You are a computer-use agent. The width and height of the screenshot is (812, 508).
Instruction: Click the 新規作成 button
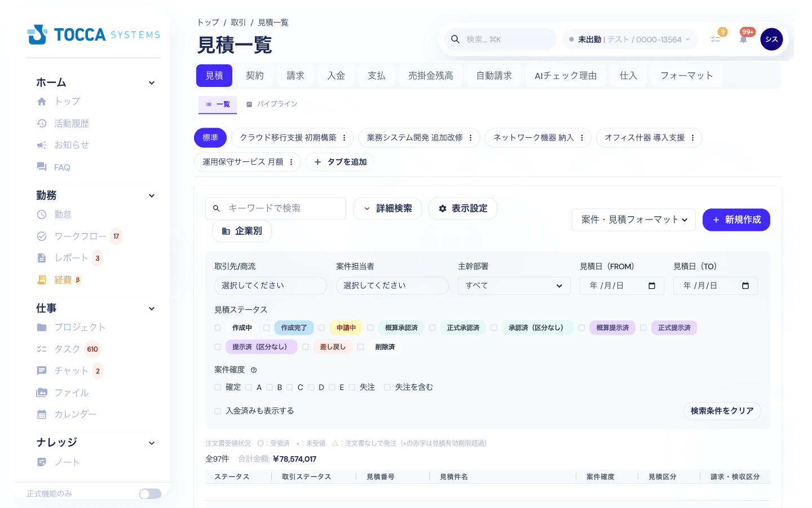pyautogui.click(x=736, y=220)
